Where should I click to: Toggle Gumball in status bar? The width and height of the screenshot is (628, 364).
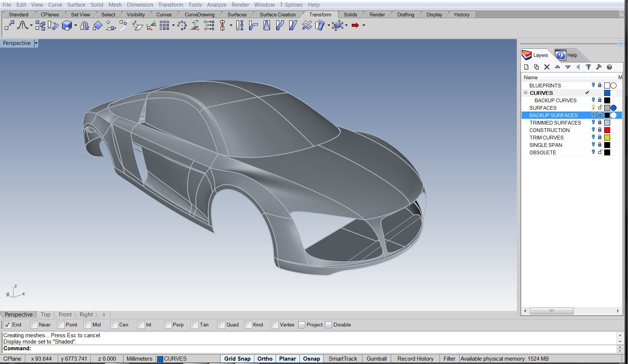pyautogui.click(x=376, y=359)
